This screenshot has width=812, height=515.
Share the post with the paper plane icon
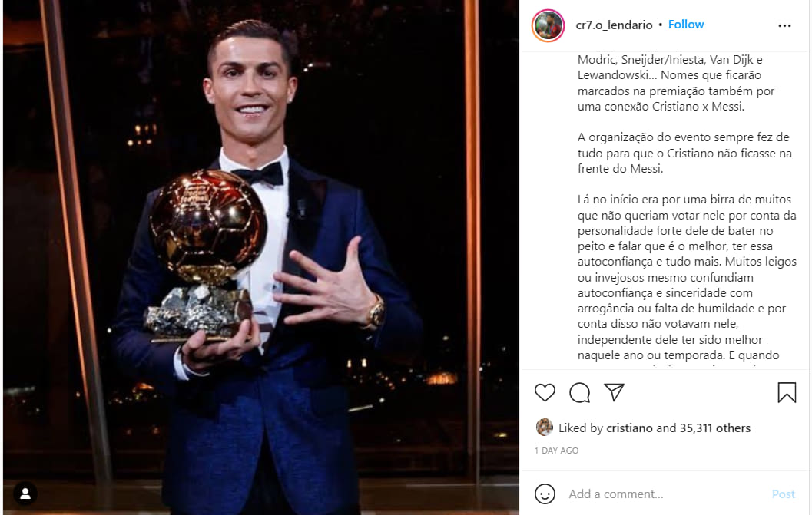pos(614,391)
